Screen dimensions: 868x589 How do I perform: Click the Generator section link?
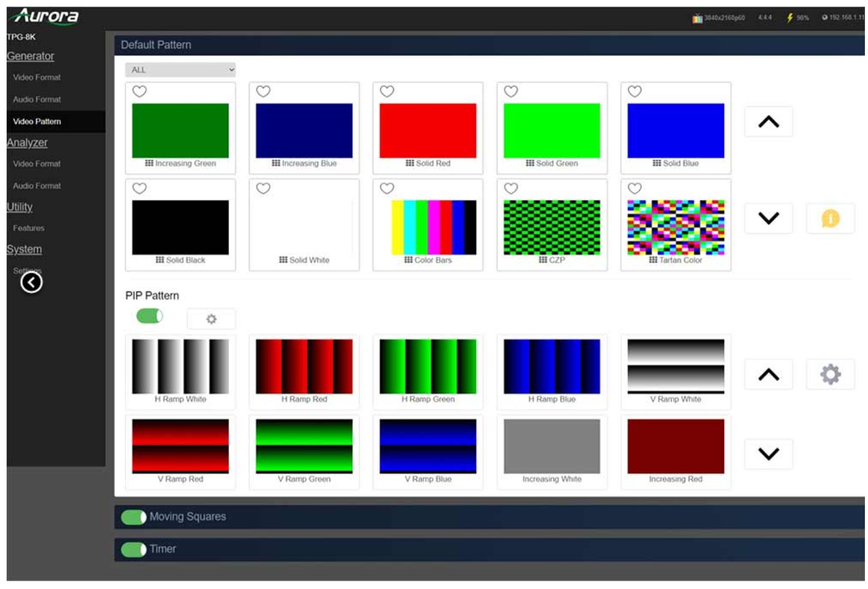tap(31, 56)
